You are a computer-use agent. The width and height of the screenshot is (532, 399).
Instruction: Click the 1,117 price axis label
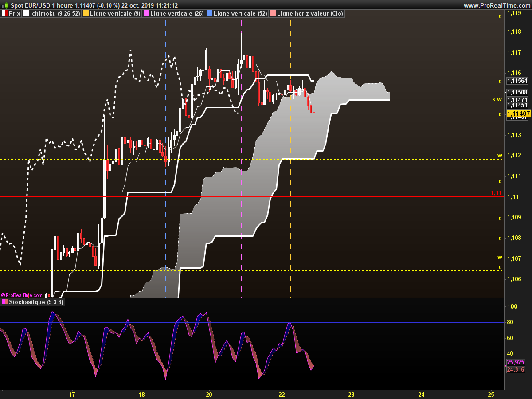[x=514, y=52]
